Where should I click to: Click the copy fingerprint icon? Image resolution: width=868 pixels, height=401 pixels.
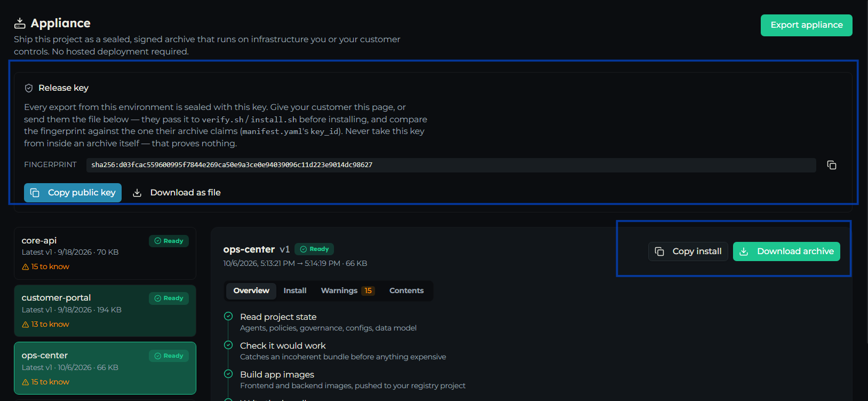(x=832, y=165)
